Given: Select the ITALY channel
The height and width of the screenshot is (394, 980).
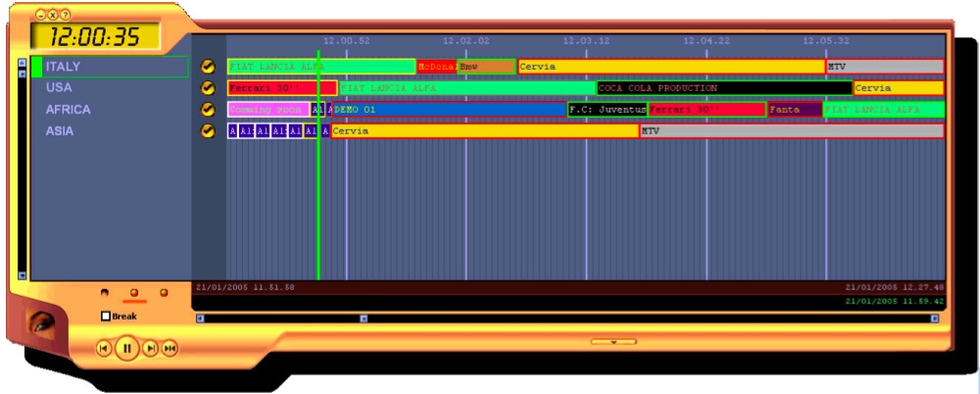Looking at the screenshot, I should coord(110,67).
